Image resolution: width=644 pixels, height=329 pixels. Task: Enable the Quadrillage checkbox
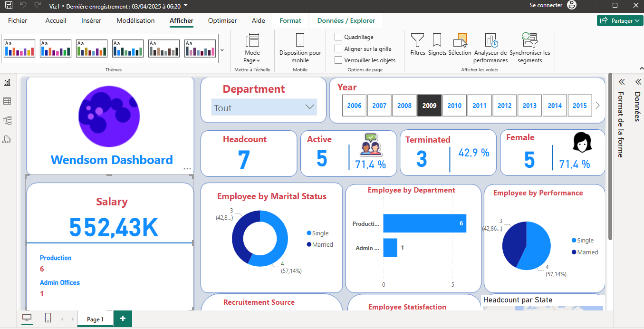(x=337, y=37)
